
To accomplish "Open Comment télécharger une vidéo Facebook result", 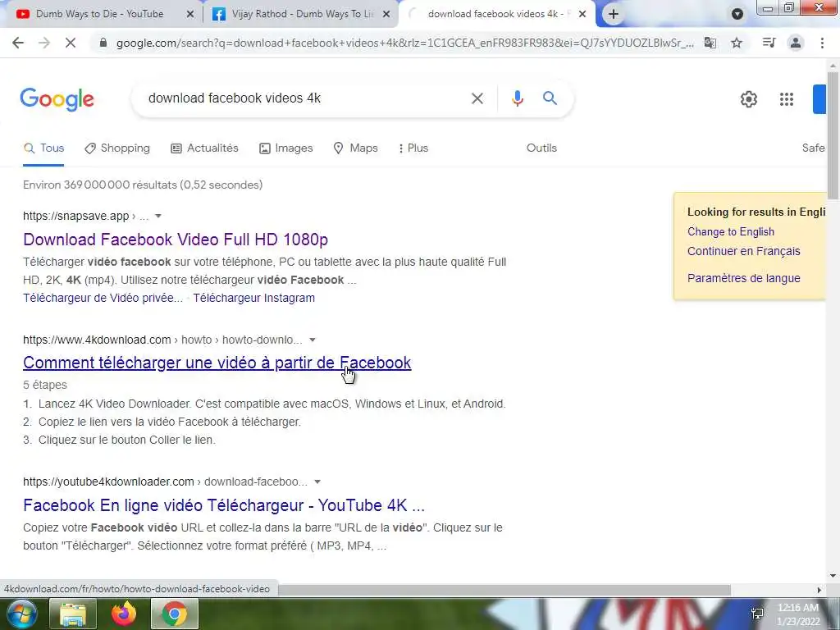I will pos(217,363).
